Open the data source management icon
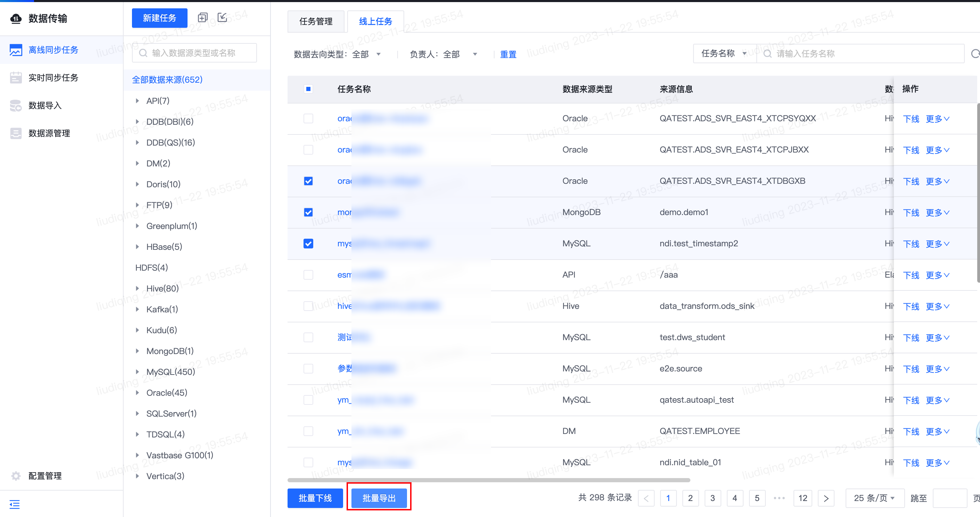Image resolution: width=980 pixels, height=517 pixels. [16, 133]
